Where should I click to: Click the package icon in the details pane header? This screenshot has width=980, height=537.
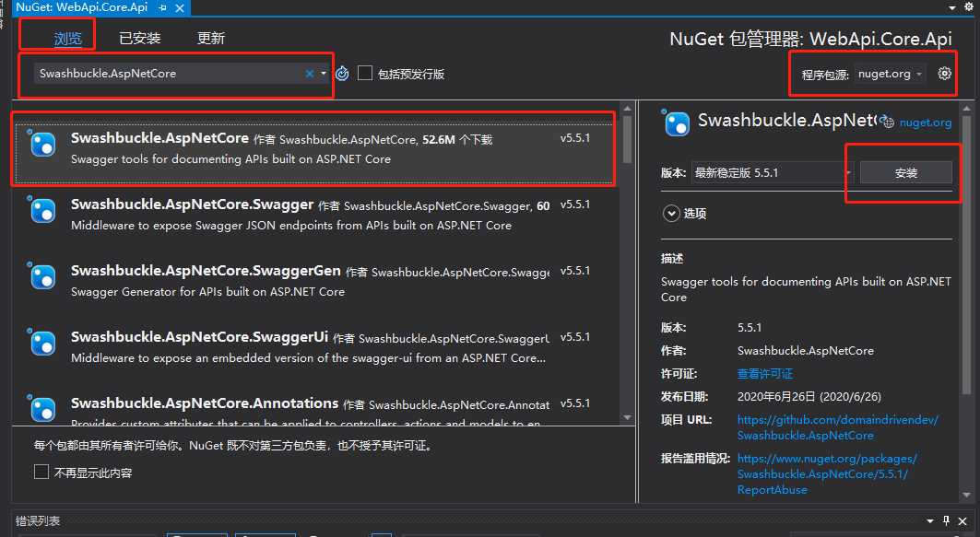click(x=677, y=123)
